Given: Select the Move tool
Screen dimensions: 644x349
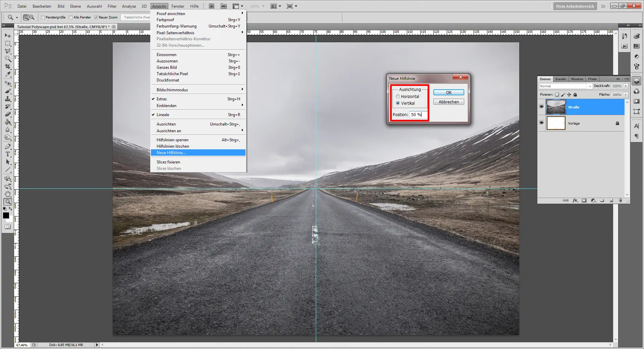Looking at the screenshot, I should coord(7,35).
